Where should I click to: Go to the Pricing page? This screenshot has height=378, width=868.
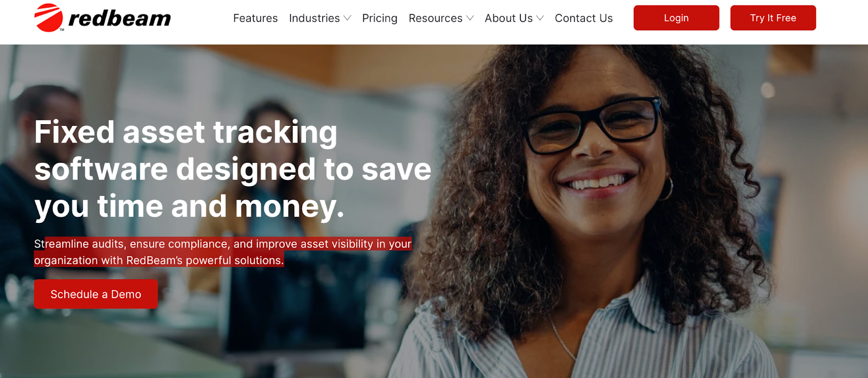pyautogui.click(x=380, y=18)
